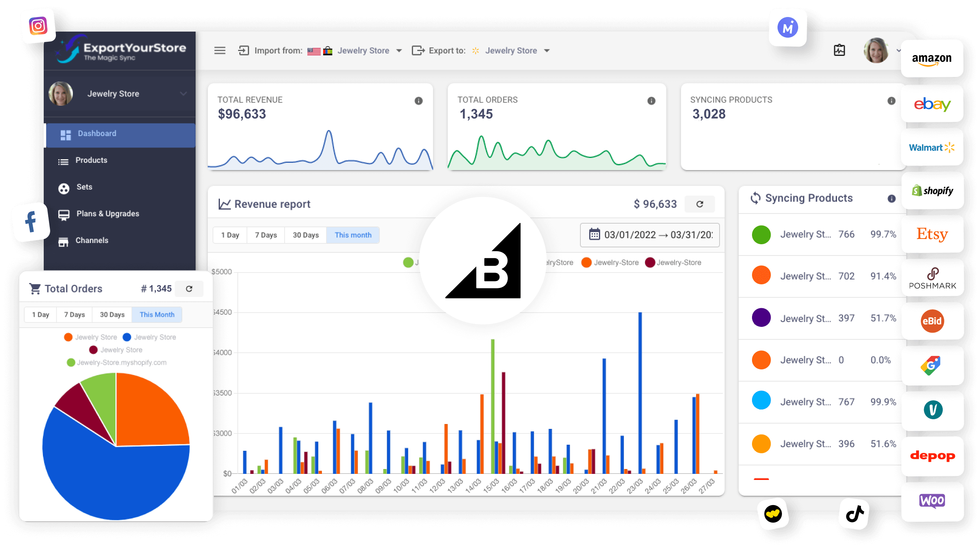Click the date range field 03/01/2022
This screenshot has height=548, width=980.
click(x=650, y=235)
